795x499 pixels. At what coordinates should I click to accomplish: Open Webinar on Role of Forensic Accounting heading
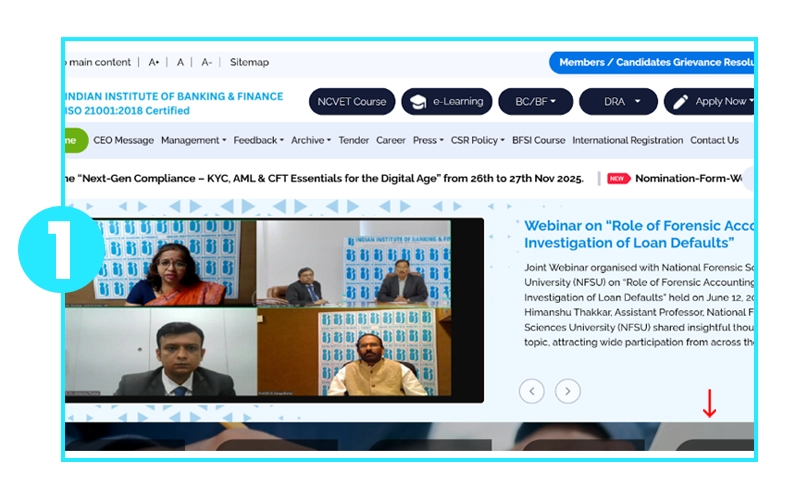[x=639, y=234]
